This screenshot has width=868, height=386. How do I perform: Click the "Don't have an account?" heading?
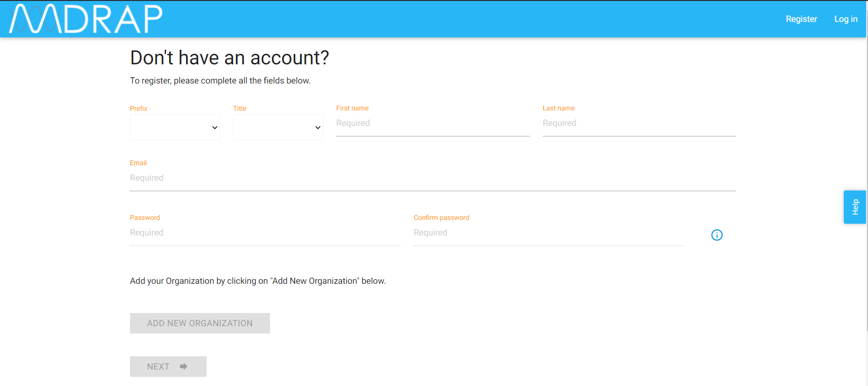(x=229, y=58)
